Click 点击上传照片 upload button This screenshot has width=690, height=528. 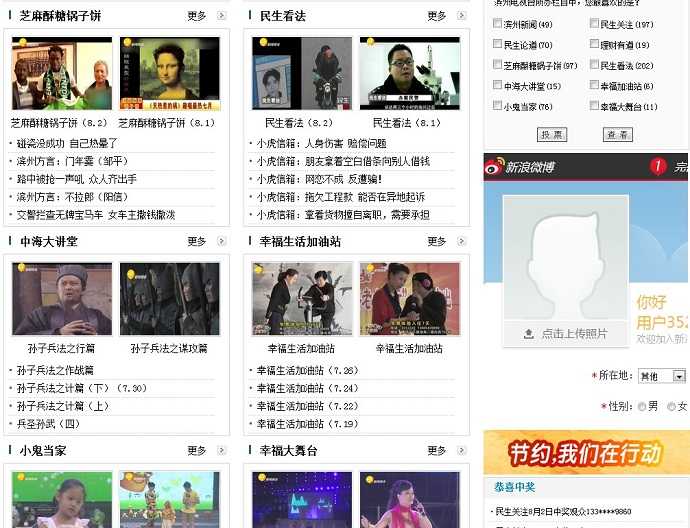[565, 334]
